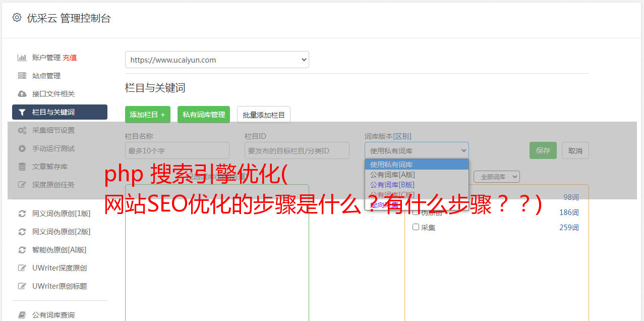Click the edit icon for 深度原创任务
The width and height of the screenshot is (644, 321).
(22, 185)
